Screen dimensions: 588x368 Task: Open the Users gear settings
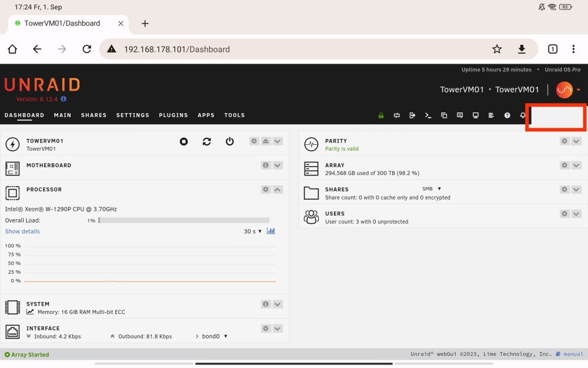point(564,214)
